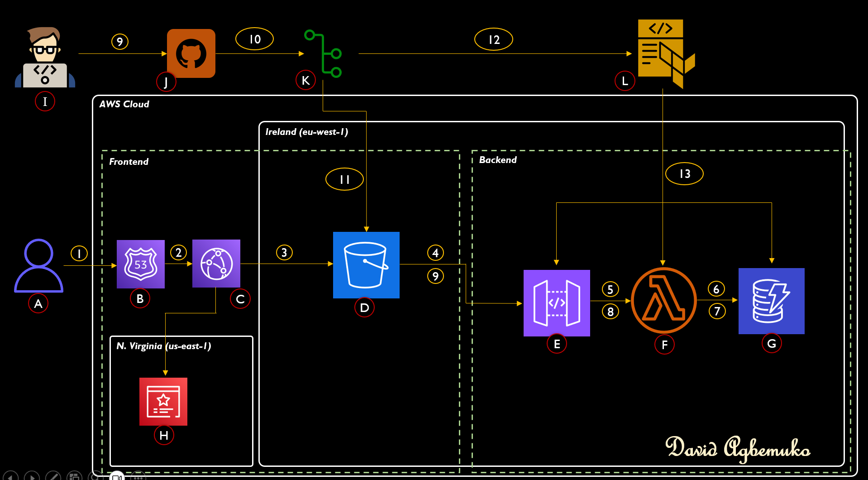This screenshot has width=868, height=480.
Task: Show all slides grid view
Action: 74,476
